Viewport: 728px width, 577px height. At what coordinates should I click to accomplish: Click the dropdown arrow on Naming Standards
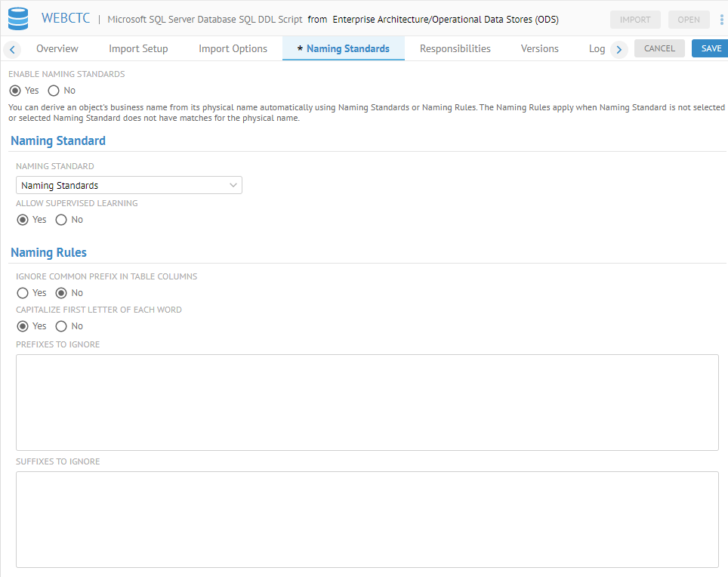pyautogui.click(x=234, y=185)
